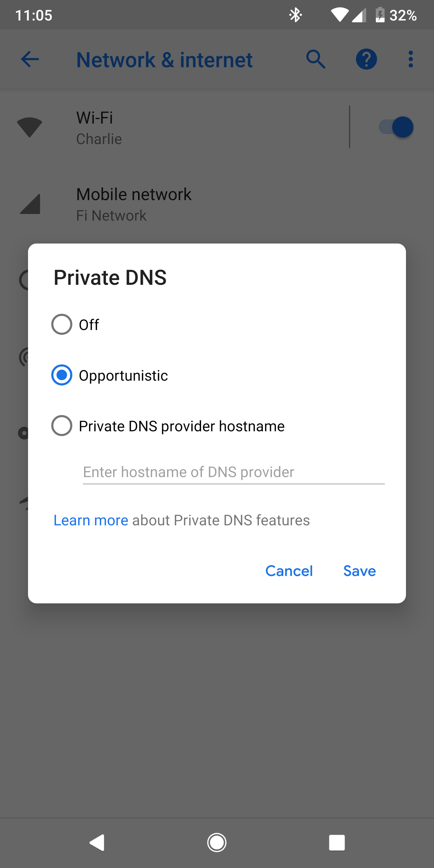This screenshot has height=868, width=434.
Task: Turn off the Wi-Fi switch
Action: click(x=396, y=127)
